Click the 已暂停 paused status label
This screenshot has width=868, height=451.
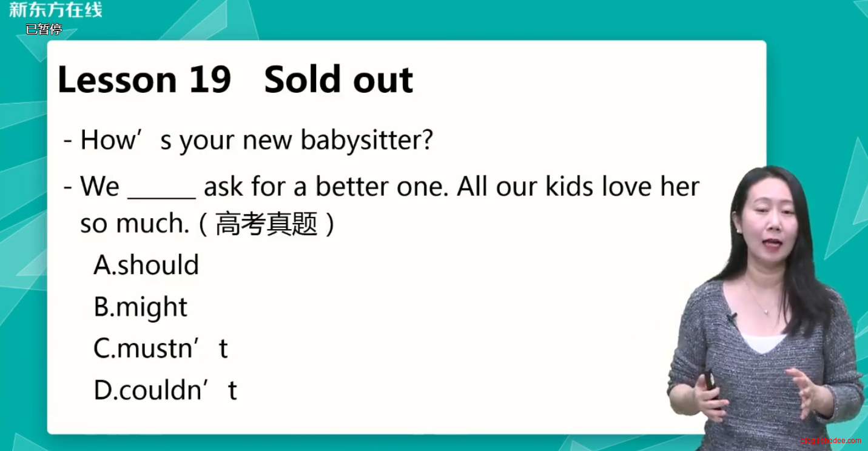point(44,29)
